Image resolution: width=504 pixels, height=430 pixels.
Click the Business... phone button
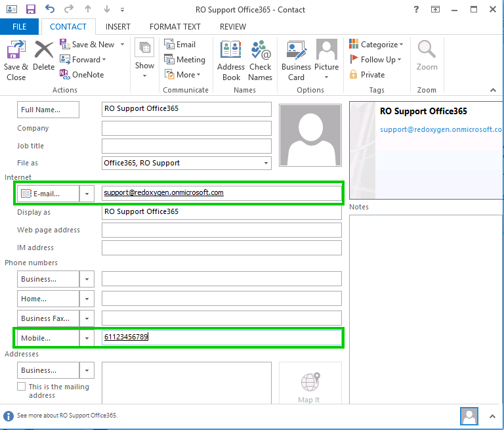tap(48, 279)
